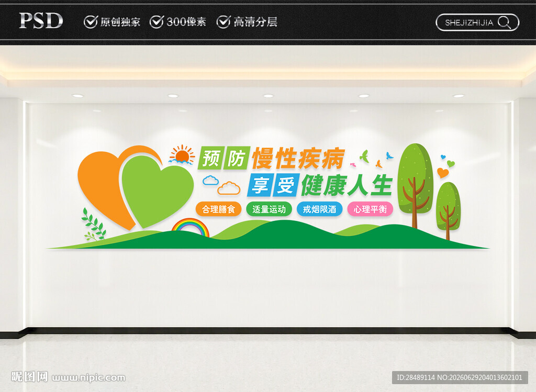Click the orange sun icon
536x392 pixels.
pos(182,154)
